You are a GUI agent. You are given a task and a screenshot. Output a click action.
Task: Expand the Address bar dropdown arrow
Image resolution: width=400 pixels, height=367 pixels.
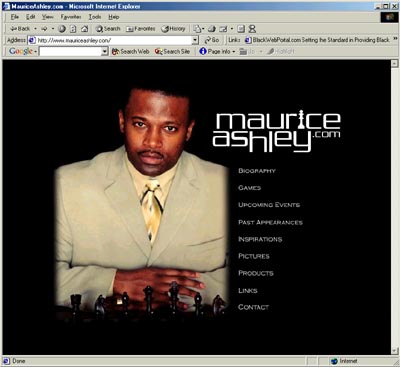tap(195, 40)
